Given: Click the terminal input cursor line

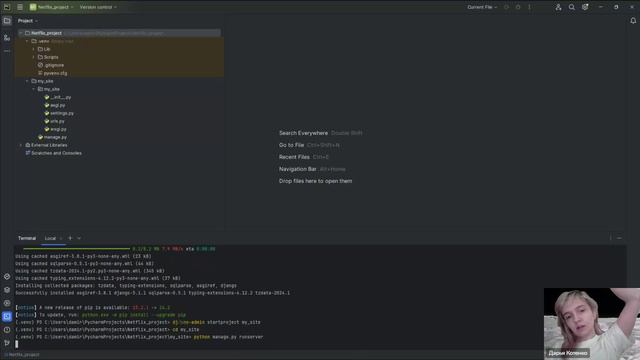Looking at the screenshot, I should coord(17,344).
